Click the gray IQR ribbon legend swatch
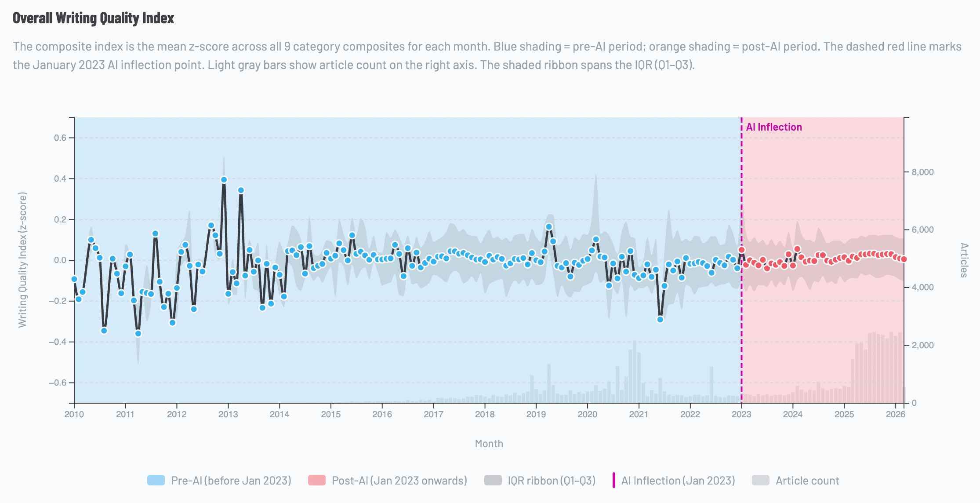 [x=493, y=480]
